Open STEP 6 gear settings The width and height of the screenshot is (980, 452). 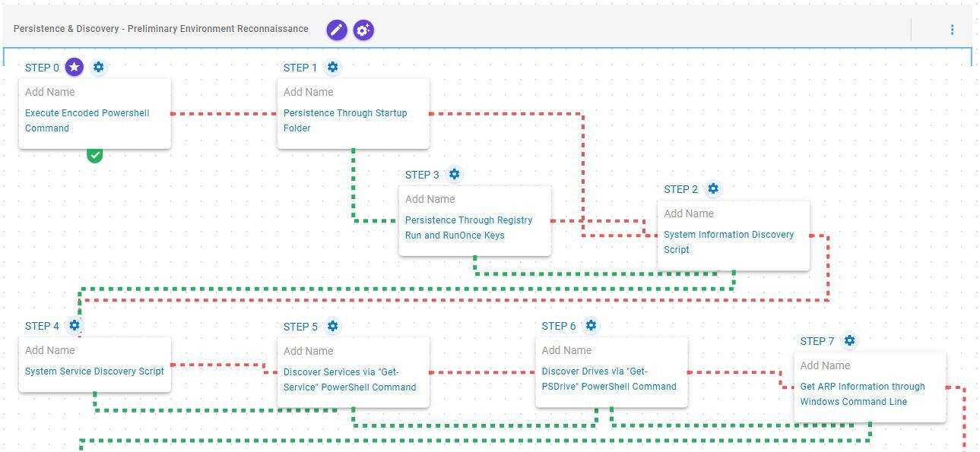[x=591, y=326]
